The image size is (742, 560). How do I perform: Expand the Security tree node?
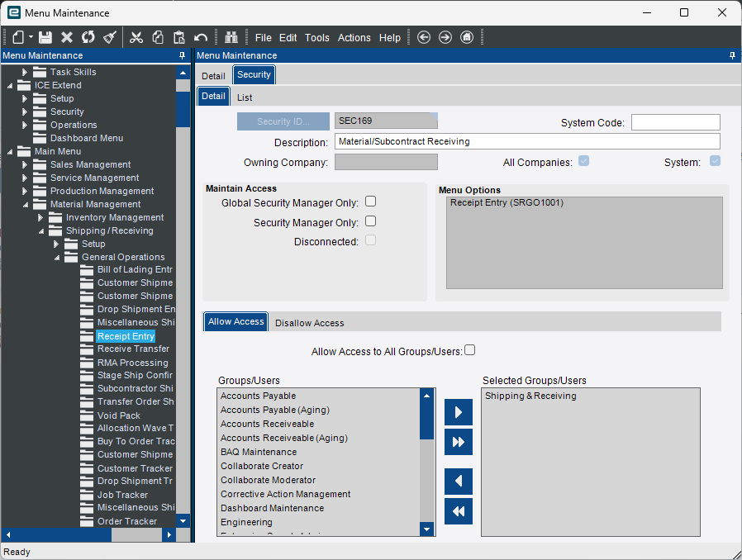point(25,112)
